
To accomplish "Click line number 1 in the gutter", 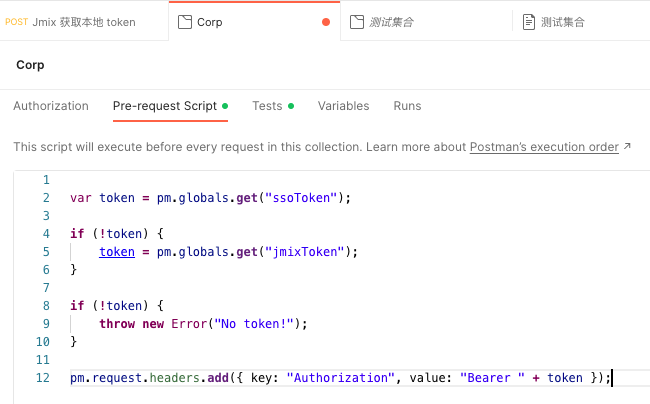I will tap(46, 180).
